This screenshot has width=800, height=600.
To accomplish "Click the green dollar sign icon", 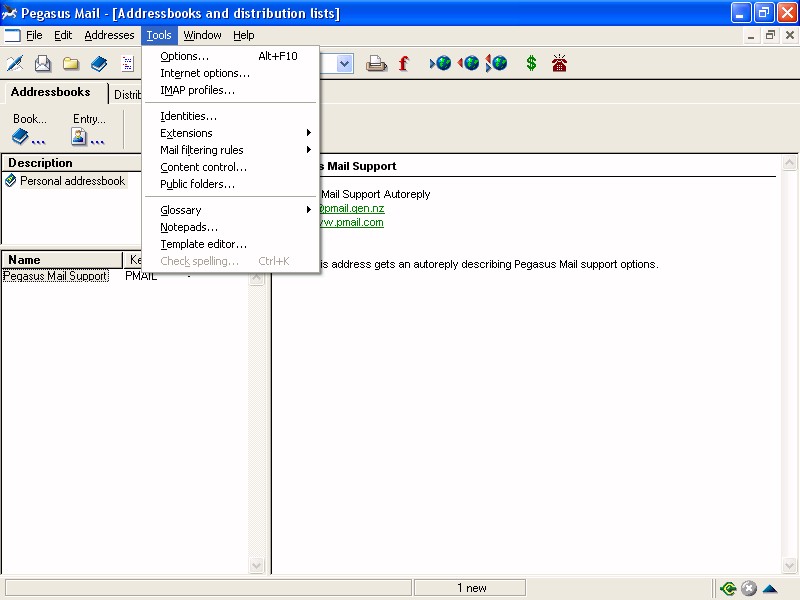I will tap(531, 63).
